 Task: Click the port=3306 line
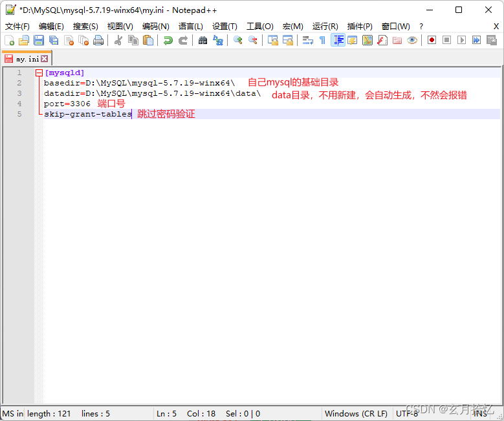[x=67, y=104]
